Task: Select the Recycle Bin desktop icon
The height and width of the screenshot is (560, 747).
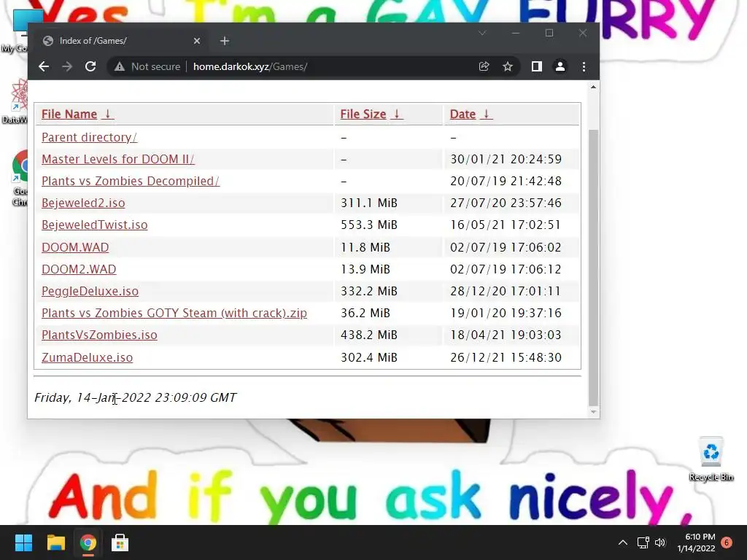Action: [x=711, y=459]
